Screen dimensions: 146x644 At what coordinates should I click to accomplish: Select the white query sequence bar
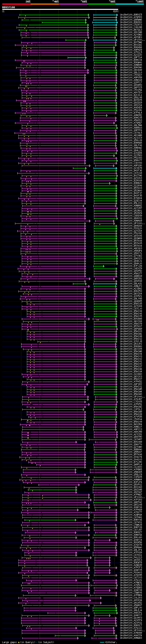pyautogui.click(x=60, y=10)
